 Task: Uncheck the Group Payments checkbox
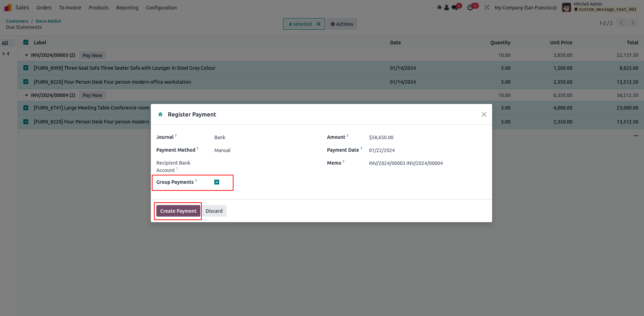pyautogui.click(x=217, y=182)
